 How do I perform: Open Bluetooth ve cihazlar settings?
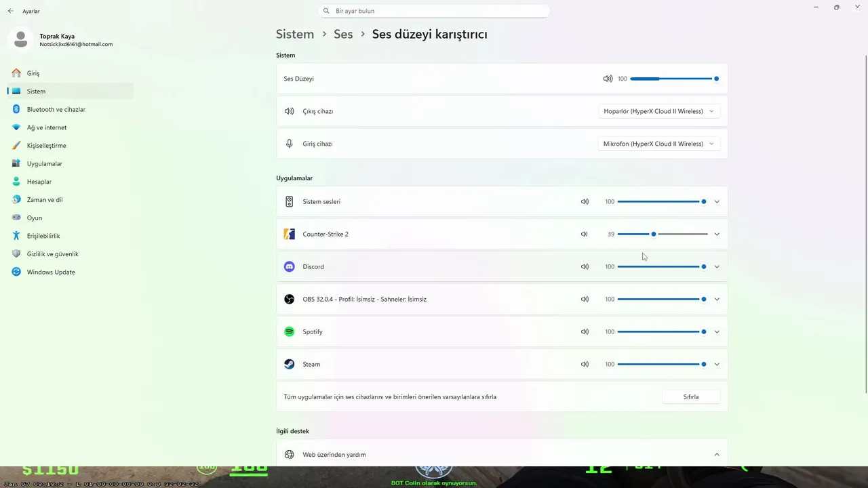pos(71,109)
